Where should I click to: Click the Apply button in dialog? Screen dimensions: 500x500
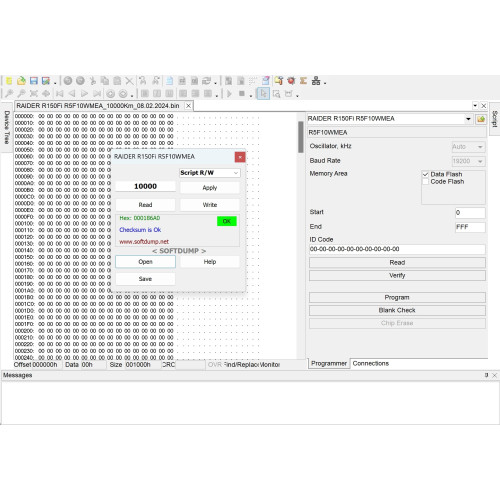click(210, 188)
